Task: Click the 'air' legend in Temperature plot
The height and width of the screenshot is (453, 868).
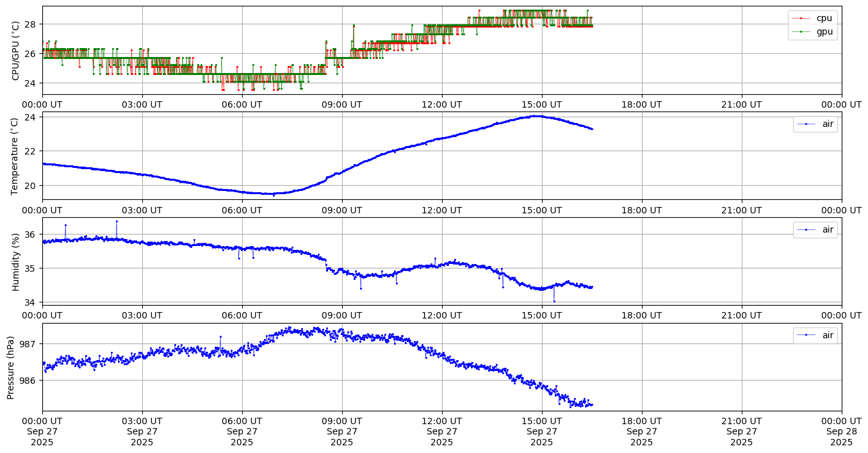Action: pyautogui.click(x=815, y=124)
